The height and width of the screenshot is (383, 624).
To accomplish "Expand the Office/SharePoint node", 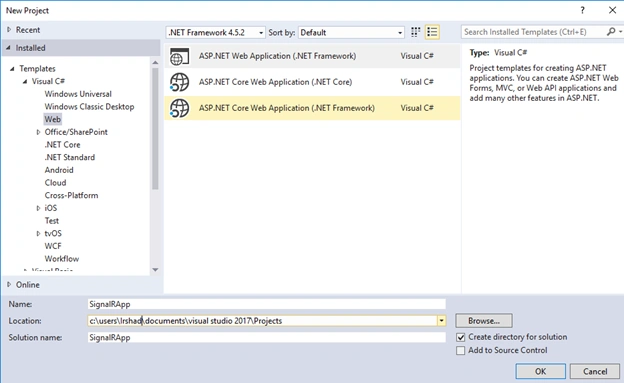I will point(38,132).
